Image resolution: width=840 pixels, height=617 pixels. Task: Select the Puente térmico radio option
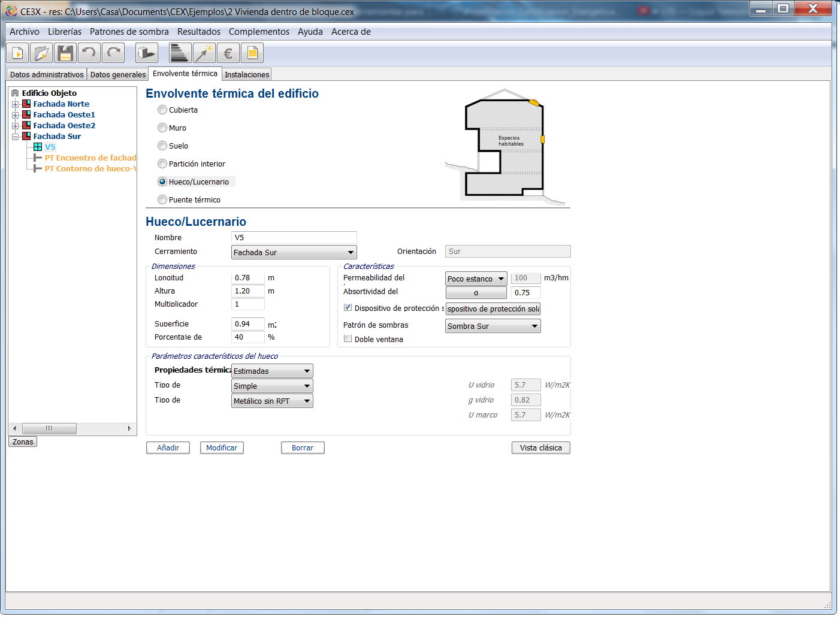[162, 199]
